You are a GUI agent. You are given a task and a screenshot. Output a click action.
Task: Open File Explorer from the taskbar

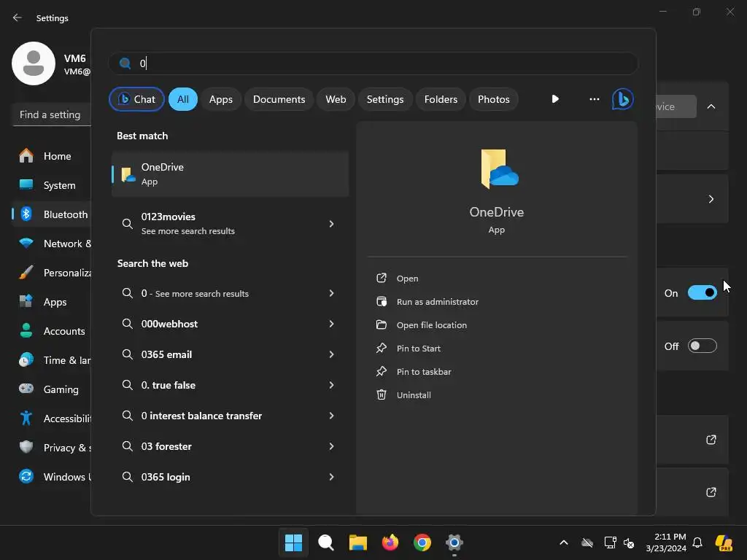pos(357,542)
